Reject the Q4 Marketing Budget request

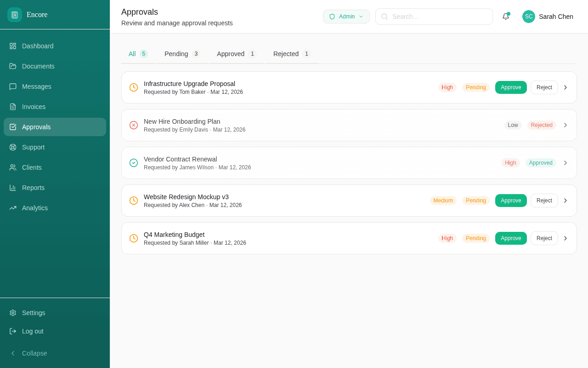544,238
